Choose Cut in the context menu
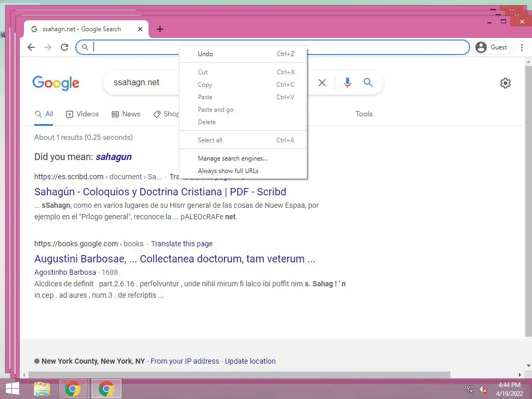Screen dimensions: 532x399 pyautogui.click(x=243, y=72)
